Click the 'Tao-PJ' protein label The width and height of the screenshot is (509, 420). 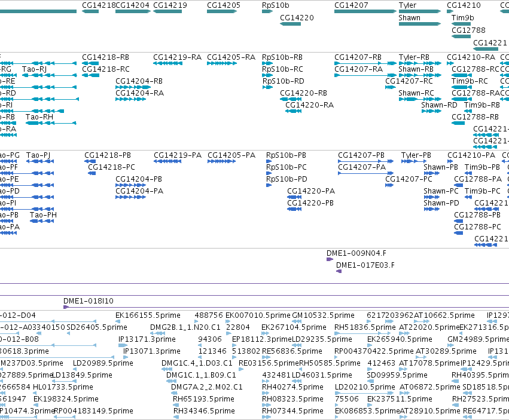pyautogui.click(x=38, y=155)
